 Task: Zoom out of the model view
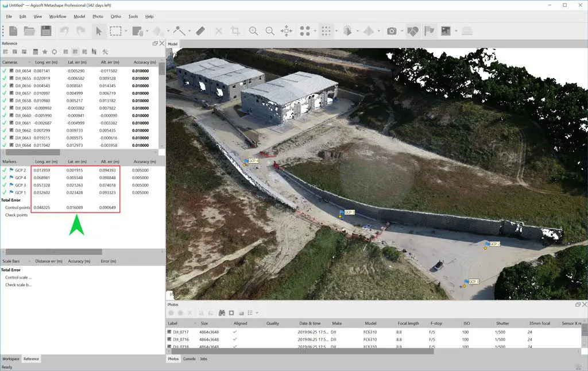pyautogui.click(x=270, y=31)
